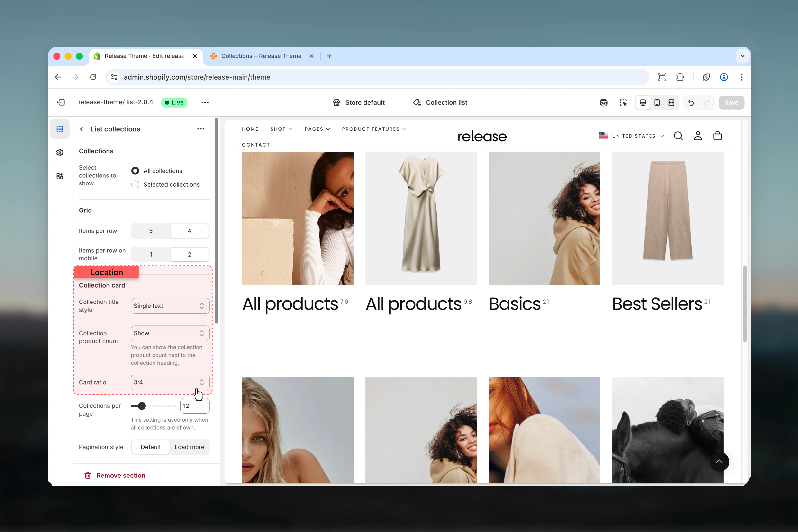The width and height of the screenshot is (798, 532).
Task: Switch to mobile preview mode
Action: point(657,102)
